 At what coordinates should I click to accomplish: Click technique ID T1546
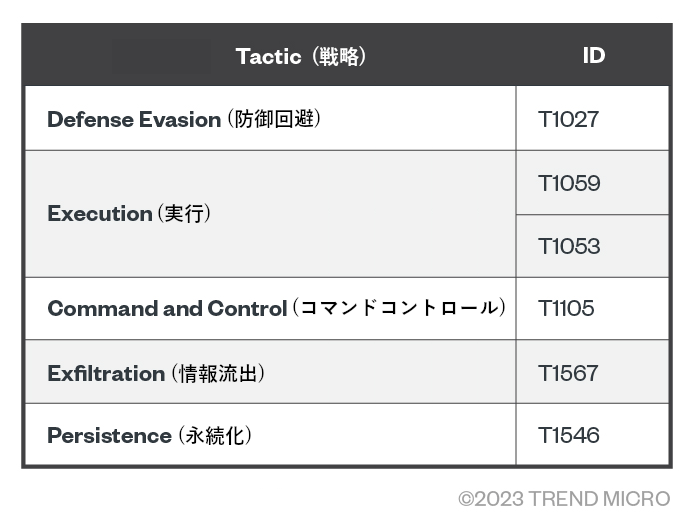pos(568,436)
